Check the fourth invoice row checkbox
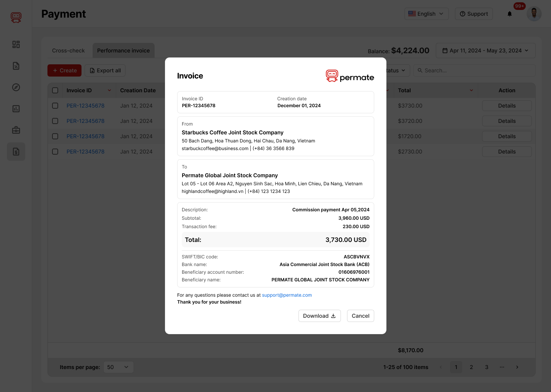551x392 pixels. coord(55,152)
